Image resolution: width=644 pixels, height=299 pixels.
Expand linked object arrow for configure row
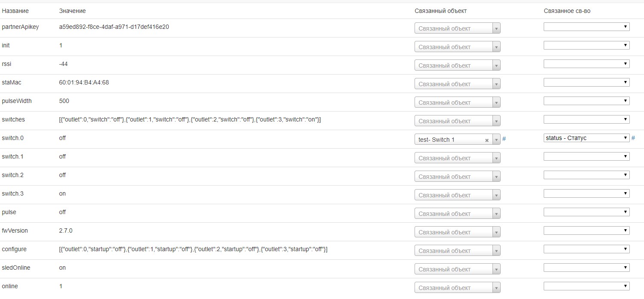click(496, 251)
